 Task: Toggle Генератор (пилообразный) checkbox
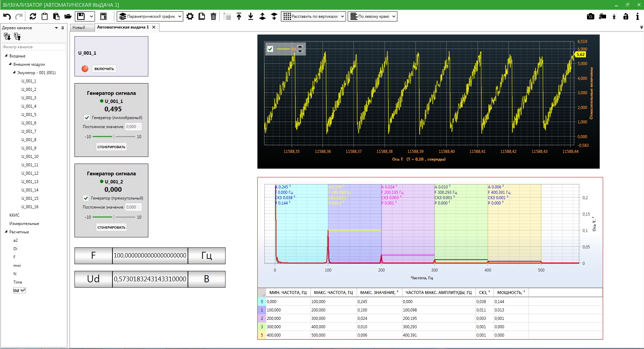point(87,118)
